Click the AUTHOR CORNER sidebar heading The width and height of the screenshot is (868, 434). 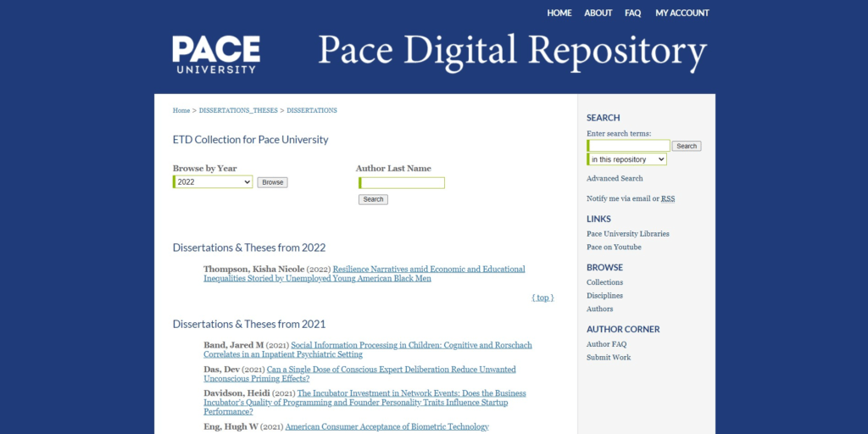click(x=623, y=330)
